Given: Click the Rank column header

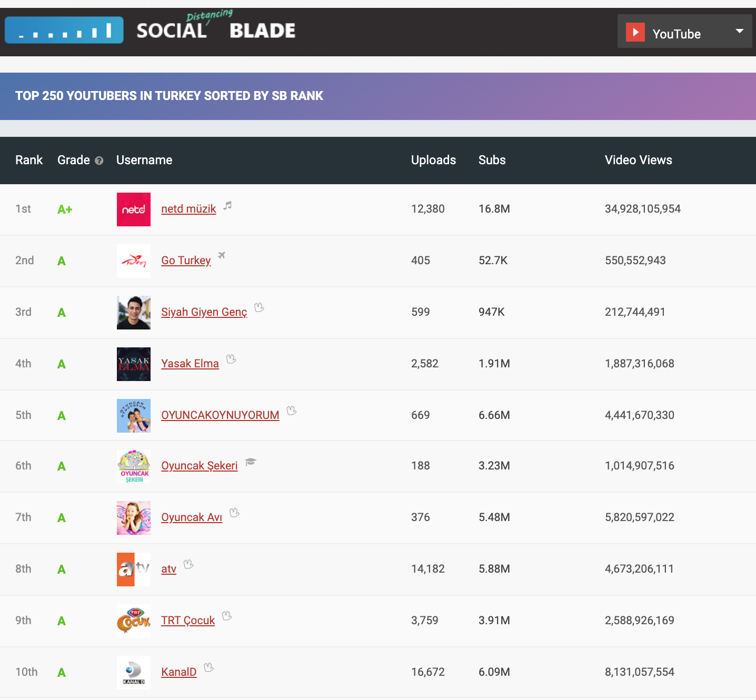Looking at the screenshot, I should 29,160.
